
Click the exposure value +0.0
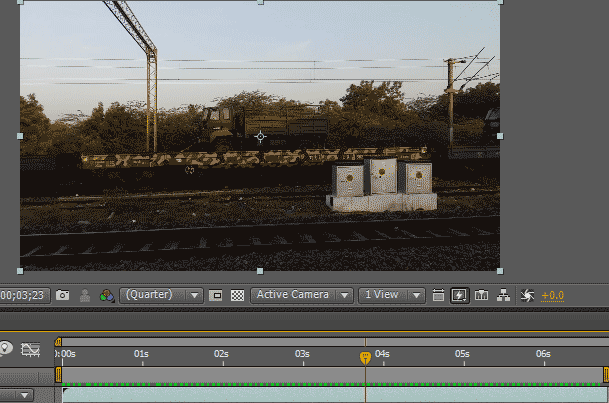tap(553, 295)
